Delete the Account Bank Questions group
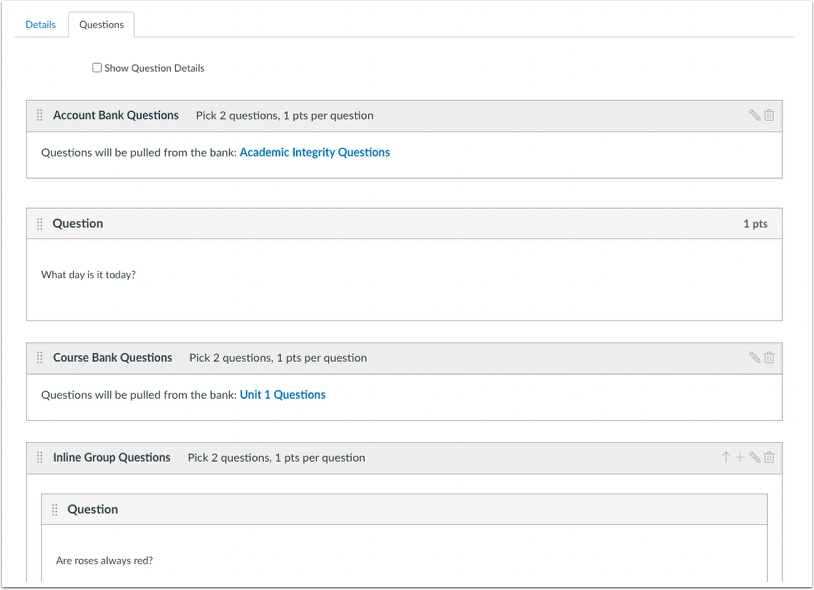Viewport: 814px width, 590px height. pyautogui.click(x=769, y=115)
